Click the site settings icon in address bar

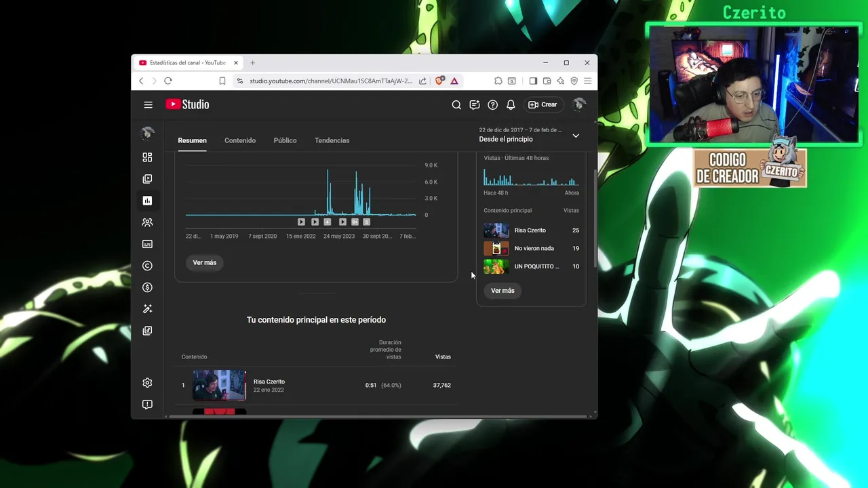tap(239, 81)
